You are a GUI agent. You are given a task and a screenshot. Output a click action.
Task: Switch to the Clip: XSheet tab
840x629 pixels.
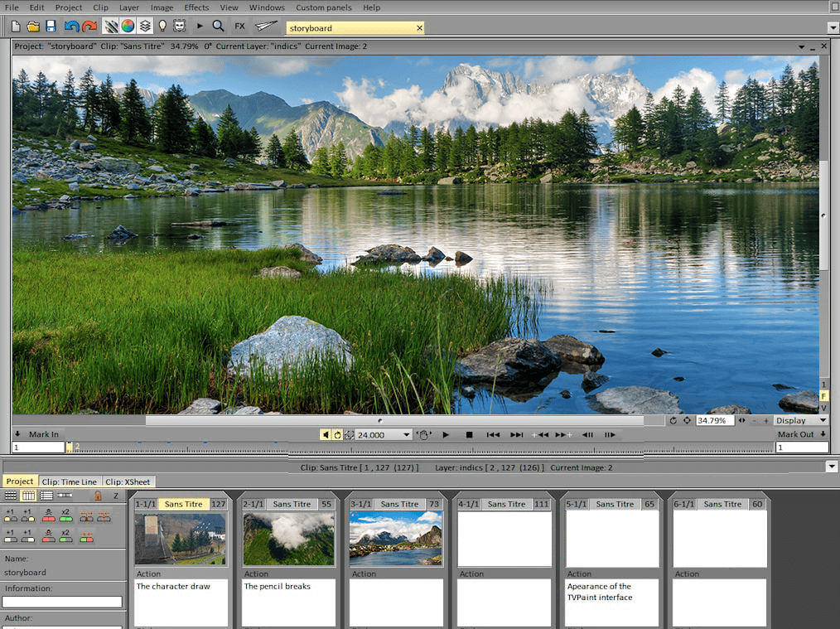pyautogui.click(x=128, y=481)
